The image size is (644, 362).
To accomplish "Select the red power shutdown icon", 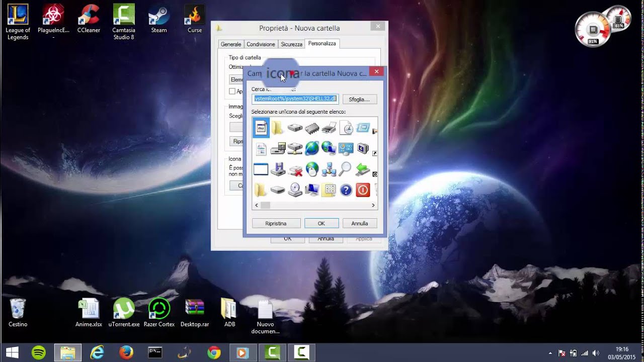I will click(363, 190).
